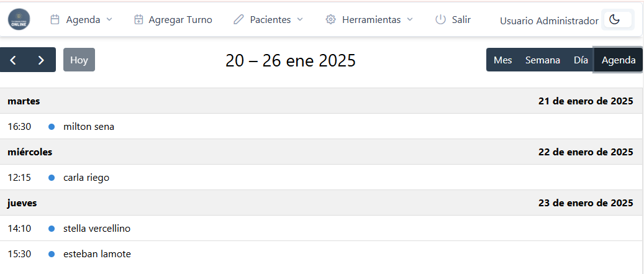Click the blue dot beside carla riego
Image resolution: width=644 pixels, height=274 pixels.
pyautogui.click(x=52, y=178)
